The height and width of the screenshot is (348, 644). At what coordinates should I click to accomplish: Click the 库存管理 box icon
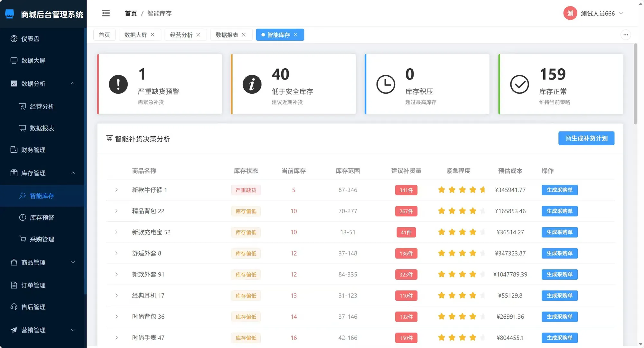(x=14, y=173)
